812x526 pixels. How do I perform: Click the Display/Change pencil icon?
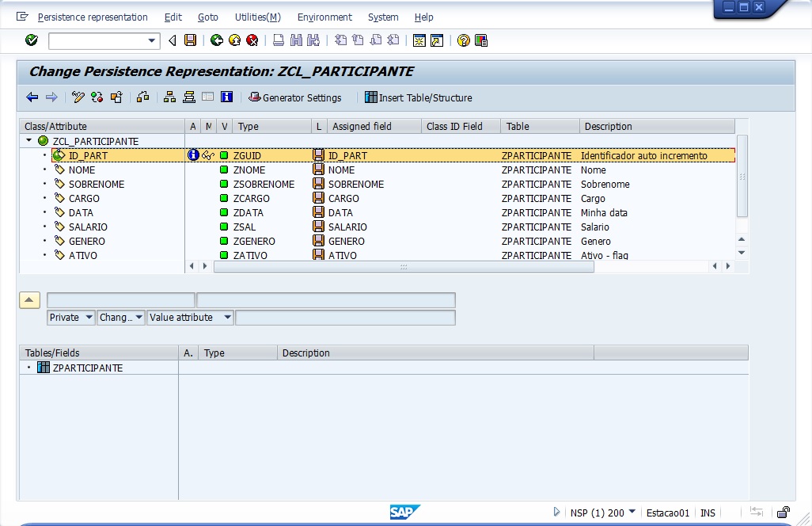(78, 97)
